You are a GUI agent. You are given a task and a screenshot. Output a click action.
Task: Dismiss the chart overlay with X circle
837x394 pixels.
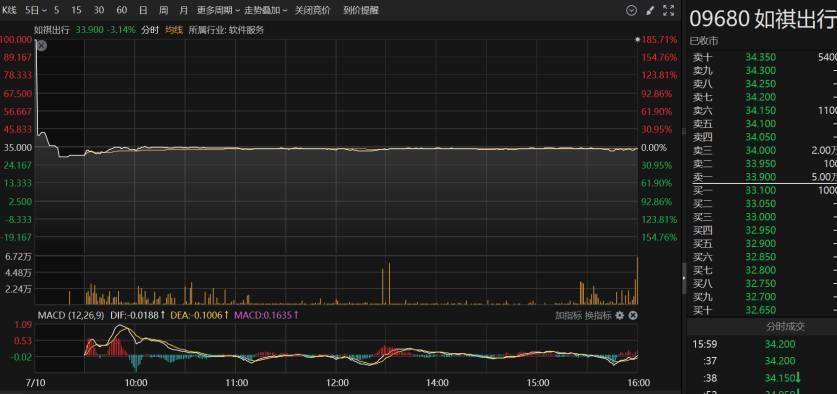coord(42,46)
